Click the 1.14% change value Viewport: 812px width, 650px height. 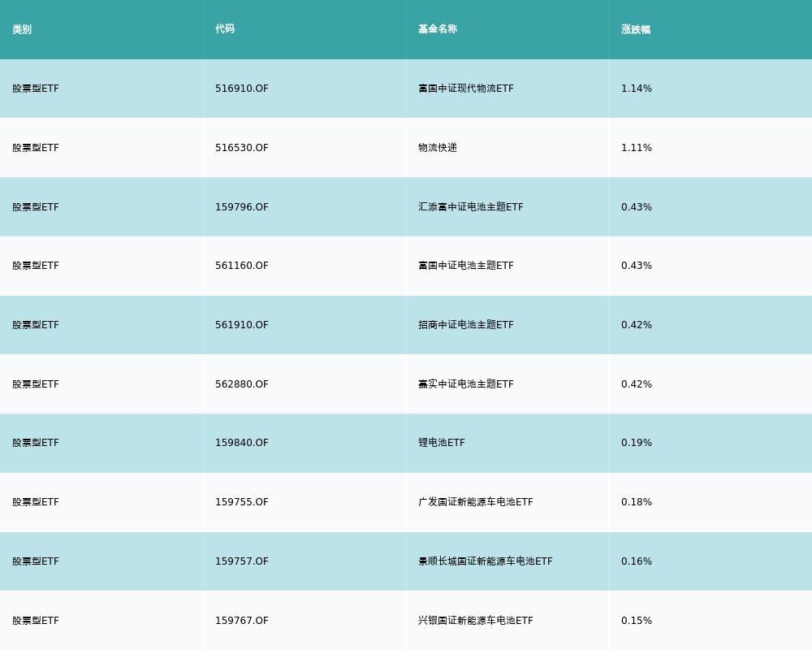point(637,89)
